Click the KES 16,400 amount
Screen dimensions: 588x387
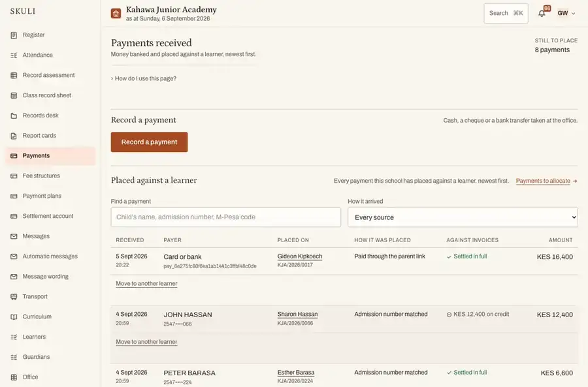point(555,257)
